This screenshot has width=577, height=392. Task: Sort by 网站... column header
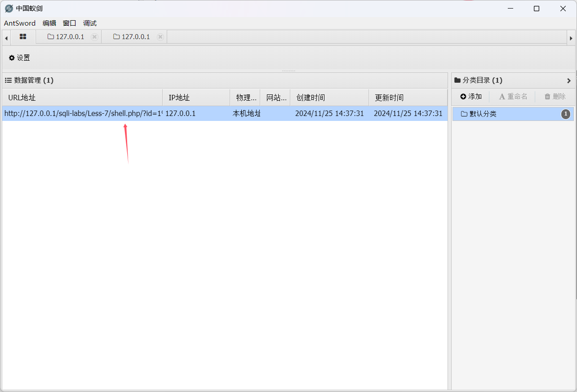pos(275,98)
